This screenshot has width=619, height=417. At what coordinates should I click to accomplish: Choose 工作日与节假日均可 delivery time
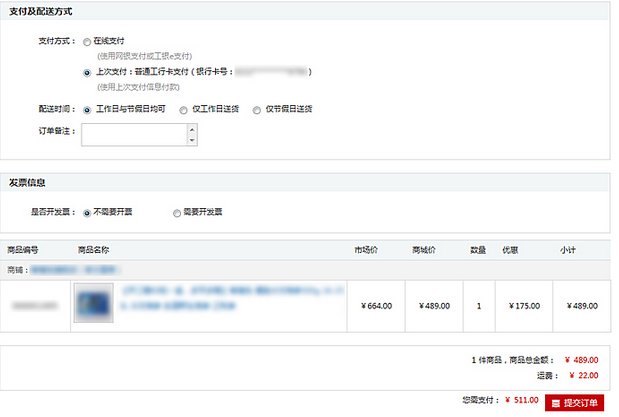[x=87, y=110]
